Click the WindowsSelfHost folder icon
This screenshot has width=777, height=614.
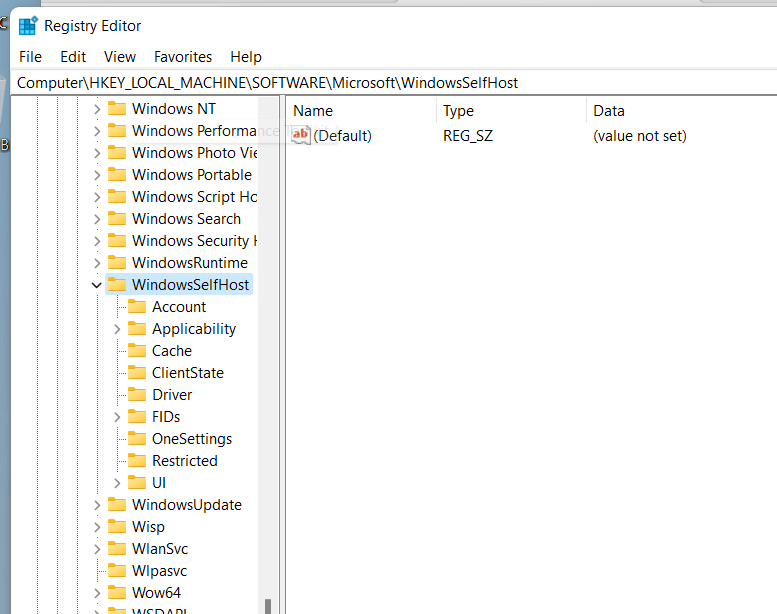[x=117, y=284]
